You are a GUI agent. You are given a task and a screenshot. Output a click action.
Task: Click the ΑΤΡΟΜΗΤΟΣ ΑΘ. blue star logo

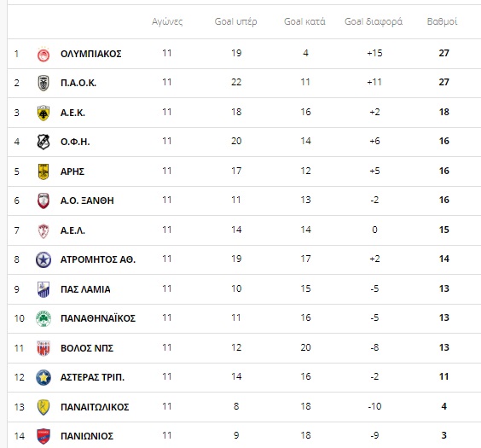[43, 259]
